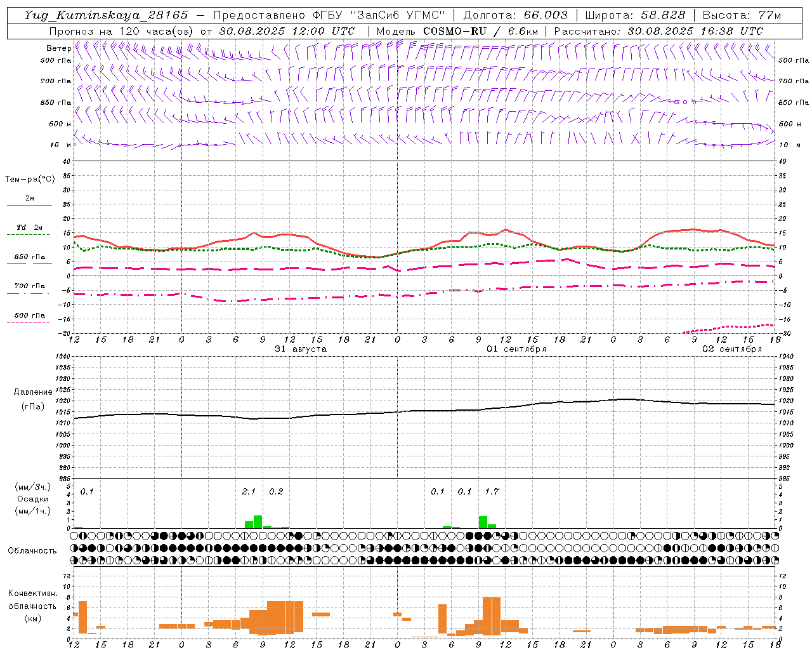Click the (мм/3ч.) precipitation unit label
This screenshot has height=650, width=812.
coord(33,487)
